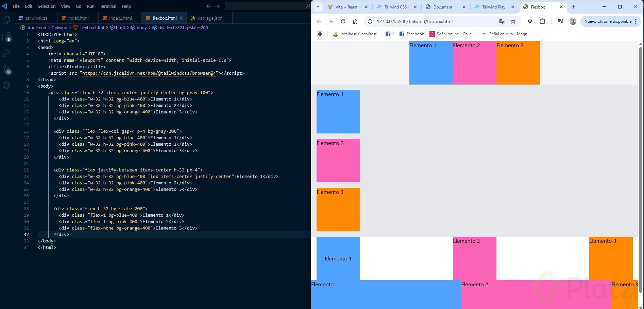Switch to Tailwind Play browser tab
Screen dimensions: 644x309
[493, 7]
